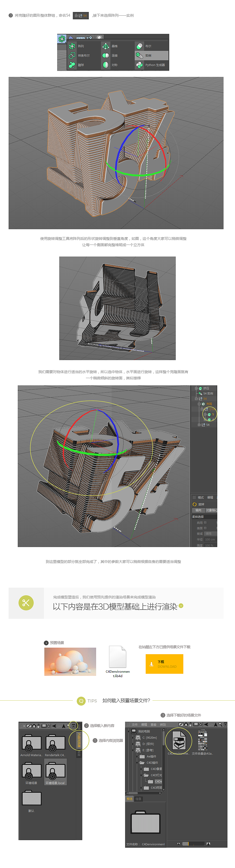This screenshot has height=868, width=235.
Task: Click the light bulb toolbar icon
Action: (99, 37)
